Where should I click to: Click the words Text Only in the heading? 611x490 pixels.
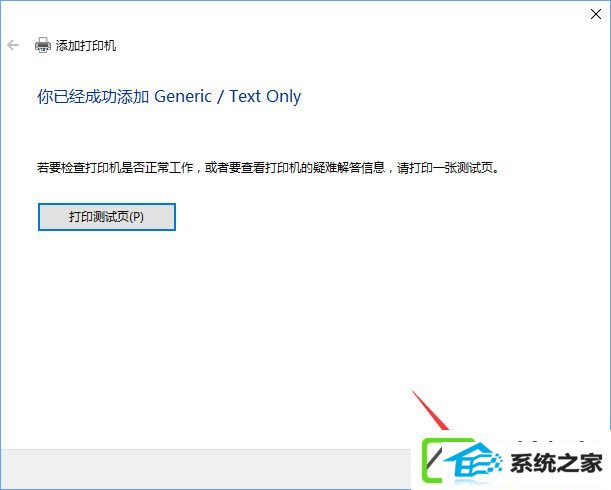click(265, 96)
